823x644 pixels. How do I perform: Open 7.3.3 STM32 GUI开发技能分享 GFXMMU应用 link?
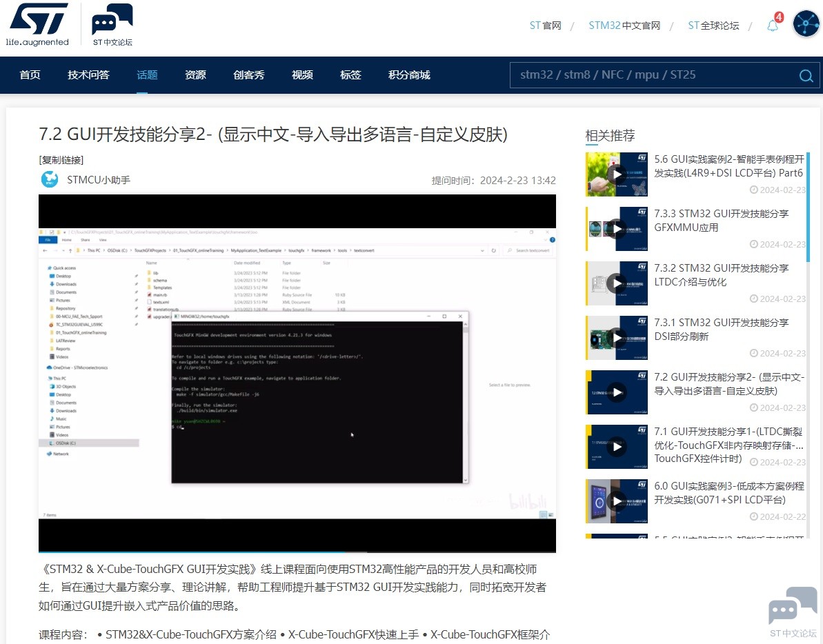pos(721,220)
